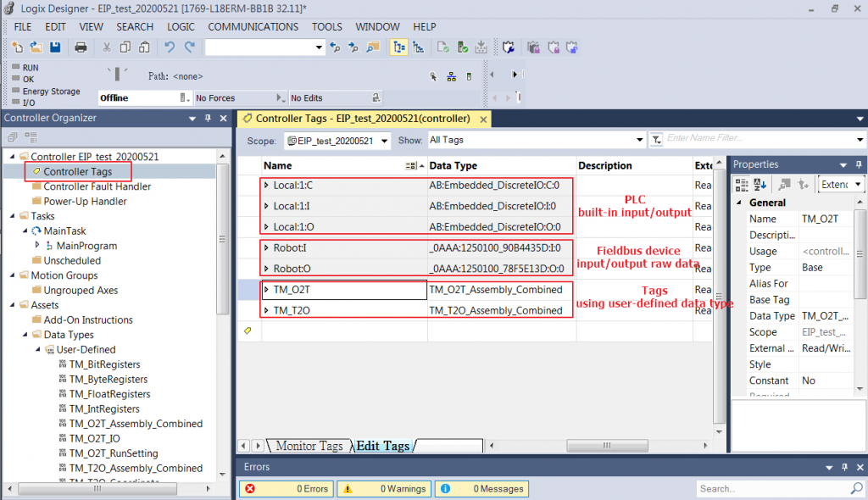Toggle pin on Controller Organizer panel
Screen dimensions: 868x500
coord(209,119)
